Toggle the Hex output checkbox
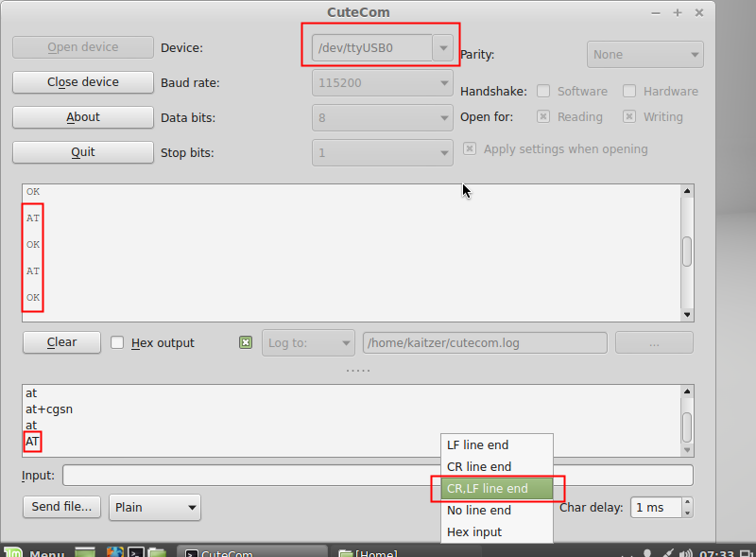Image resolution: width=756 pixels, height=557 pixels. pos(117,342)
